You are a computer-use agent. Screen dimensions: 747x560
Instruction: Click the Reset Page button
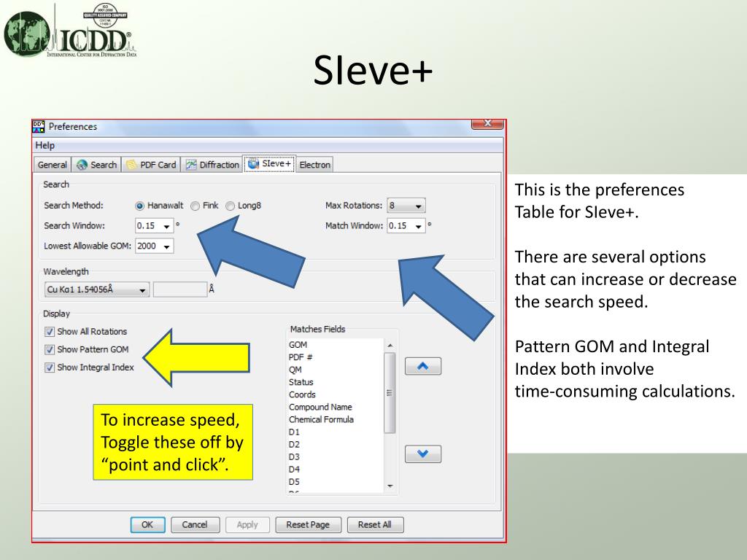(x=307, y=524)
